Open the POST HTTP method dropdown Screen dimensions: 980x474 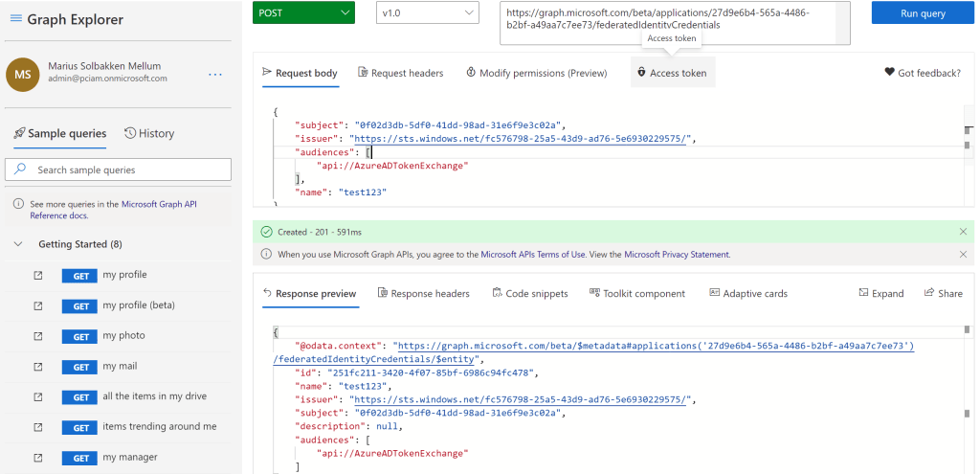[303, 12]
